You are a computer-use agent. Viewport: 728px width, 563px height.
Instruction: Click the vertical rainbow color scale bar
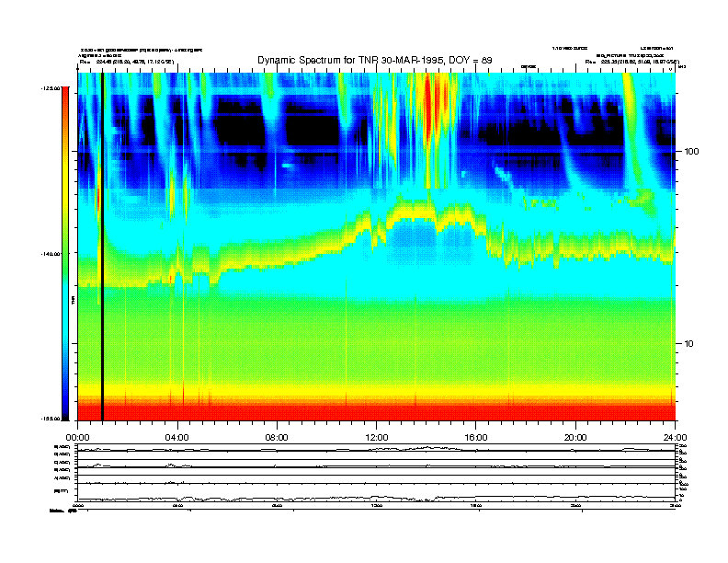(65, 254)
